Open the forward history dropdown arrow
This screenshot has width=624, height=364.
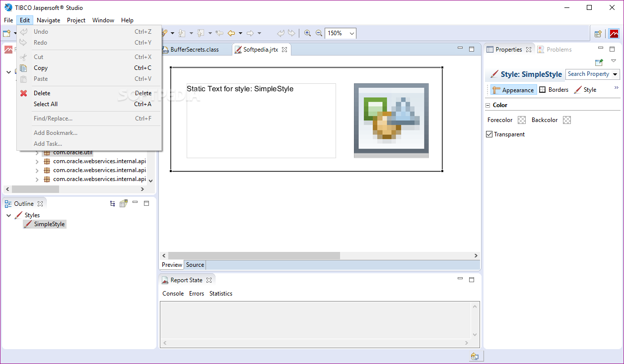pos(259,33)
